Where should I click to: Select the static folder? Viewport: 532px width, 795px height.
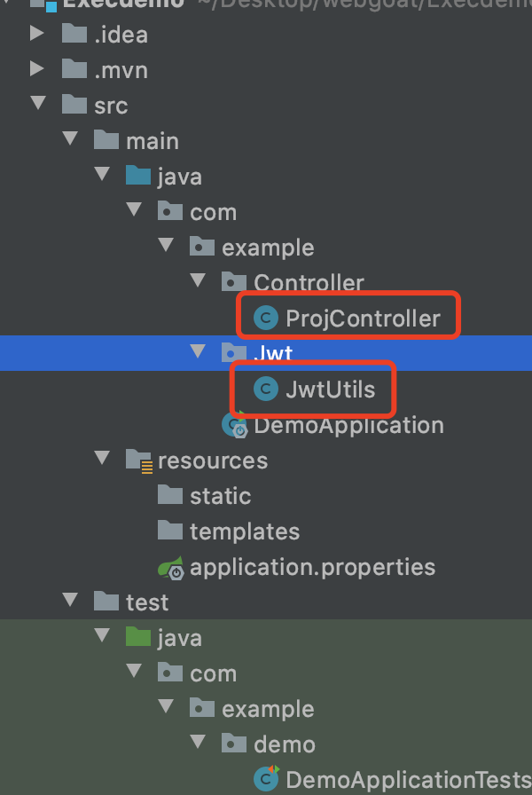[x=220, y=496]
